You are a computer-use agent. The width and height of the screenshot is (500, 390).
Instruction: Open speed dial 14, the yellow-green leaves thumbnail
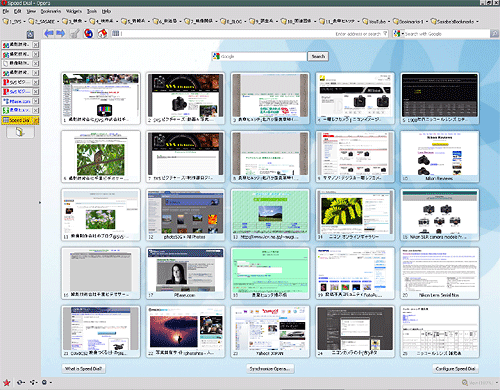(355, 215)
